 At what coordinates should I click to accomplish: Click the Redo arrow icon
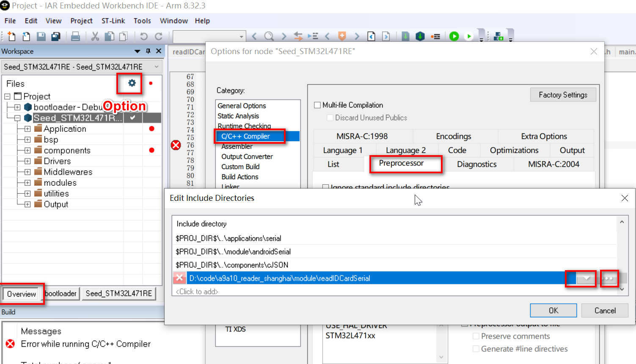click(159, 36)
